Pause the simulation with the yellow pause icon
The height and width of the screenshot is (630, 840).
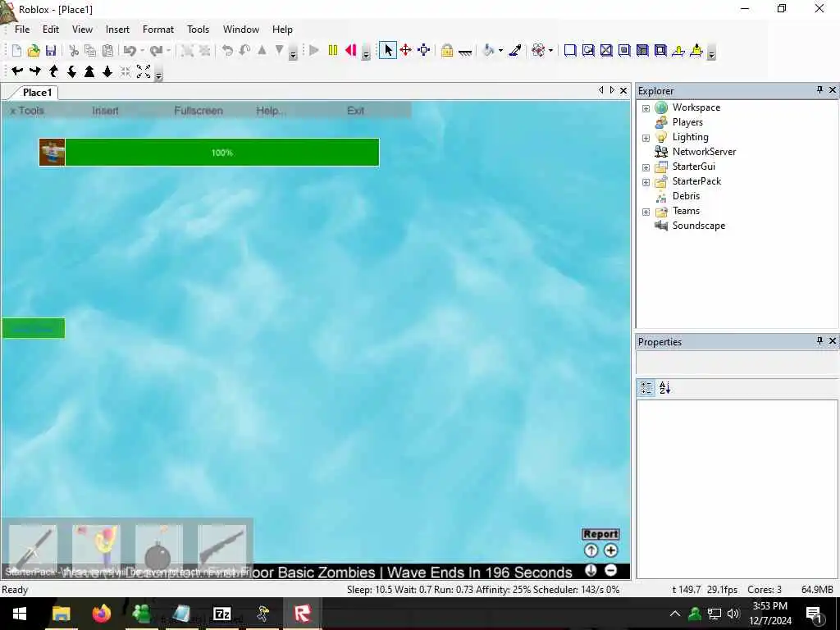333,50
